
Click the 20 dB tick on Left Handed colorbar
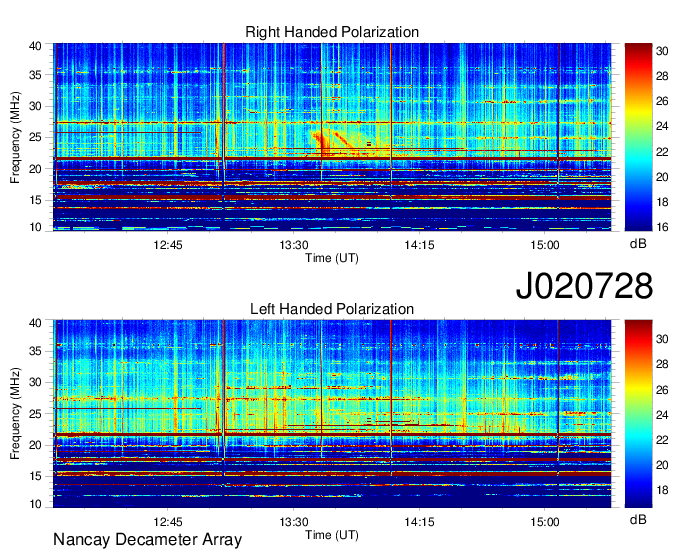point(662,465)
